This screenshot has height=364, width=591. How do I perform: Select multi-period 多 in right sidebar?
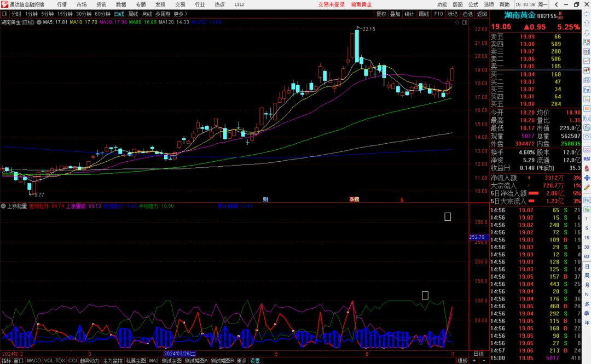click(x=587, y=304)
